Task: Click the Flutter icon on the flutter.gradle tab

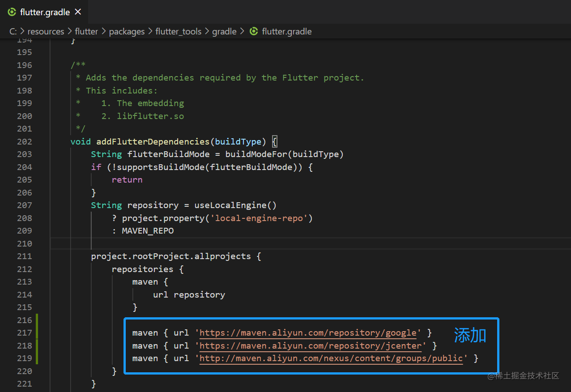Action: pos(11,13)
